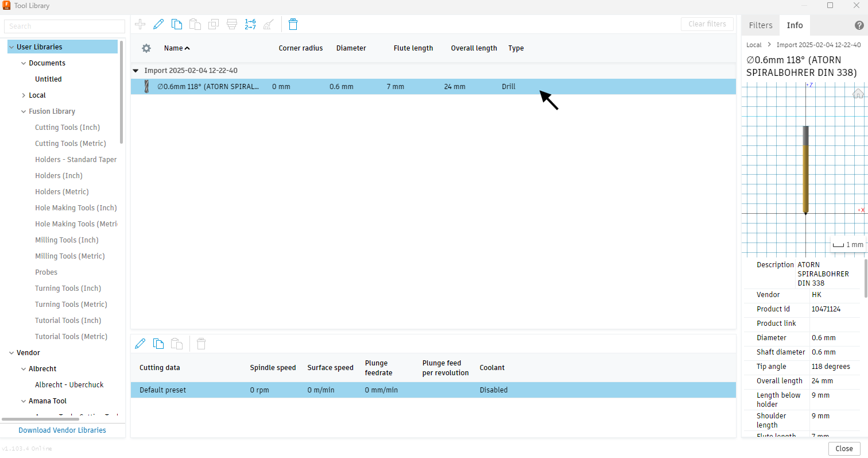Viewport: 868px width, 458px height.
Task: Expand the Local library node
Action: click(x=24, y=95)
